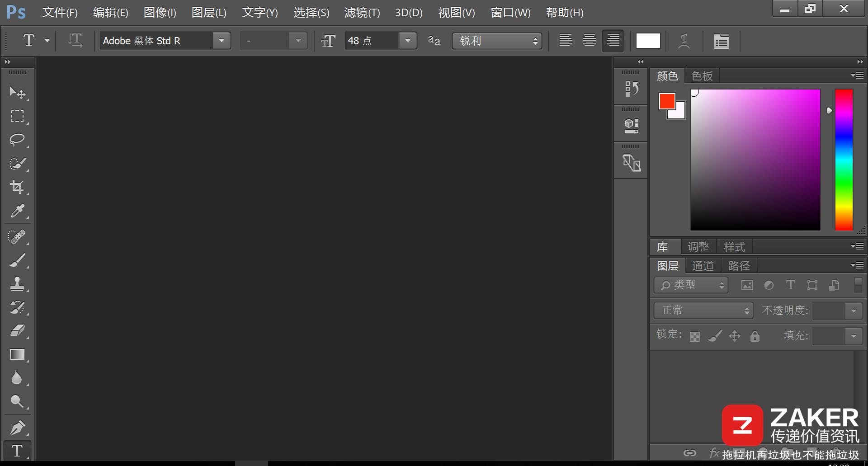Viewport: 868px width, 466px height.
Task: Align text right
Action: point(613,41)
